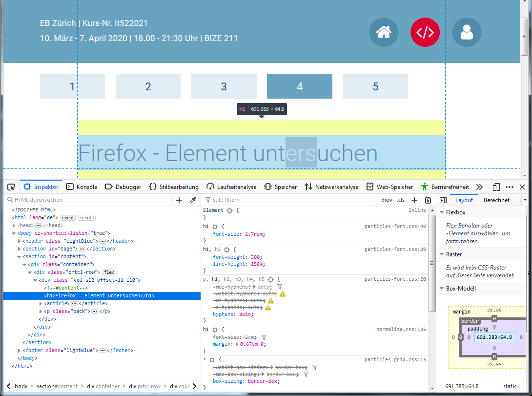The width and height of the screenshot is (532, 396).
Task: Toggle the .hov pseudo-class panel
Action: (387, 200)
